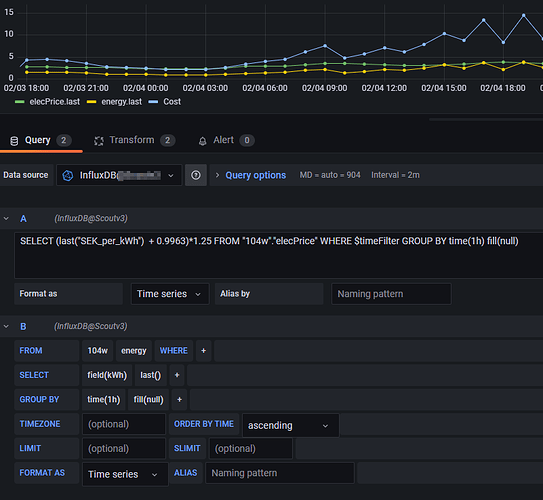The image size is (543, 500).
Task: Switch to the Transform tab
Action: click(x=134, y=140)
